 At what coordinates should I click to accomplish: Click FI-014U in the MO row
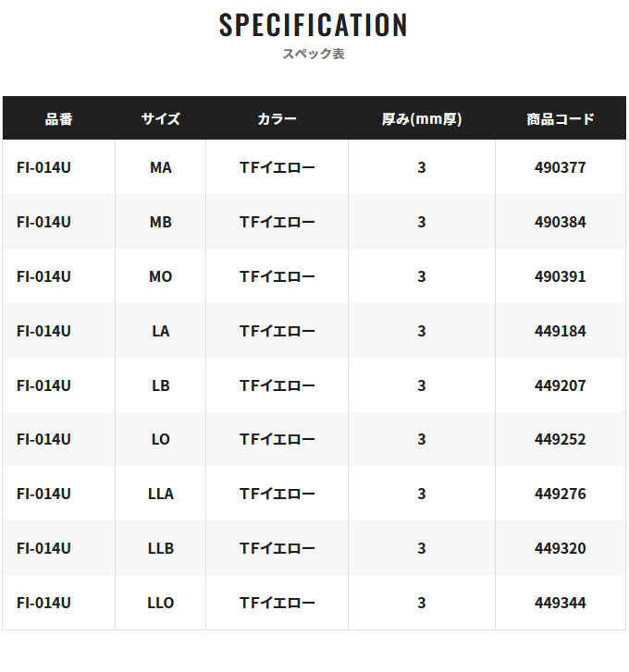(x=43, y=276)
